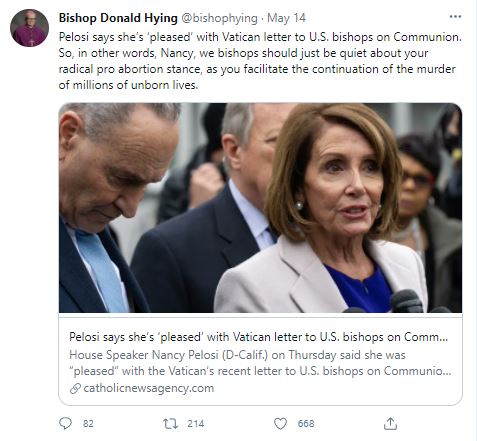Click the link card description starting House Speaker
This screenshot has height=441, width=477.
(260, 363)
